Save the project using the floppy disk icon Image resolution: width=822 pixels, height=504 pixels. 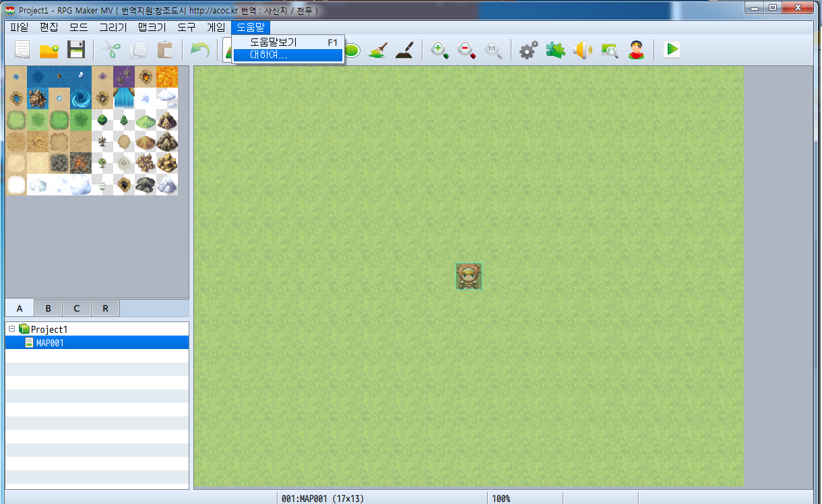click(75, 50)
